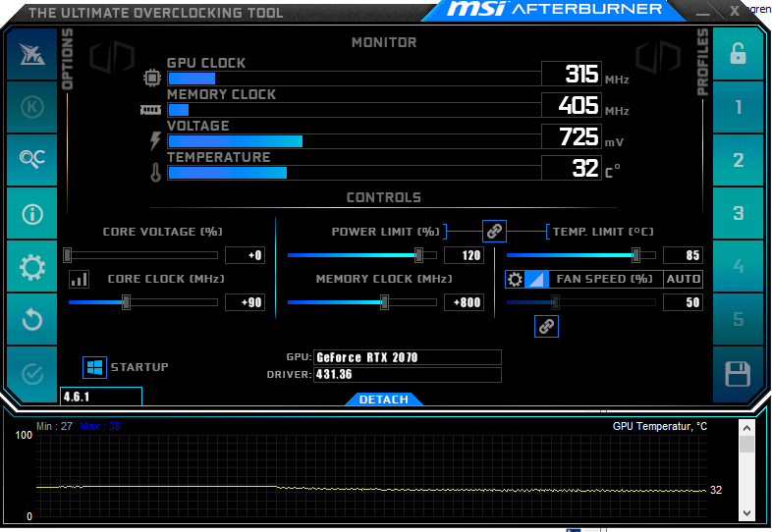Select profile slot 1

(x=738, y=107)
